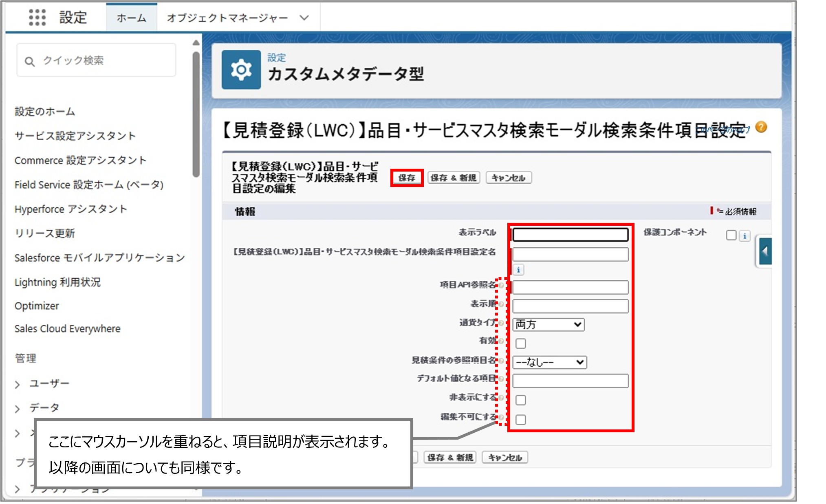
Task: Open the 見積条件の参照項目名 dropdown
Action: (x=549, y=362)
